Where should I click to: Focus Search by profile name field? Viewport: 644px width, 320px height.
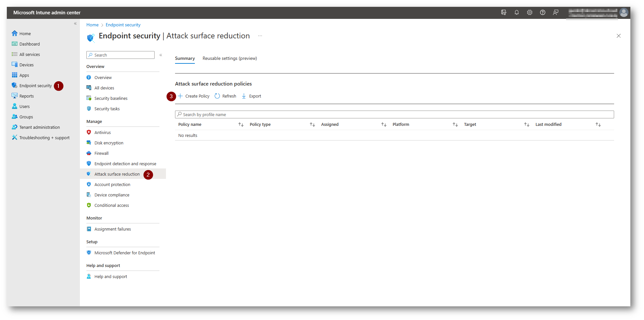[394, 114]
